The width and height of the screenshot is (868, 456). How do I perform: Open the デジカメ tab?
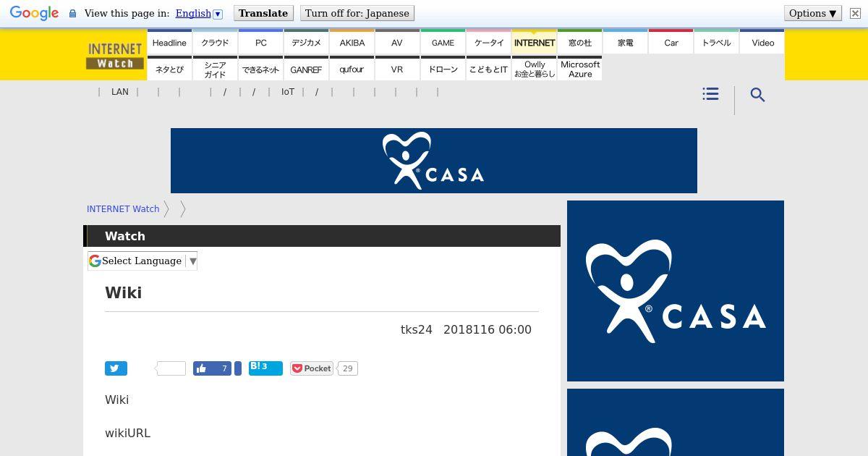tap(306, 42)
